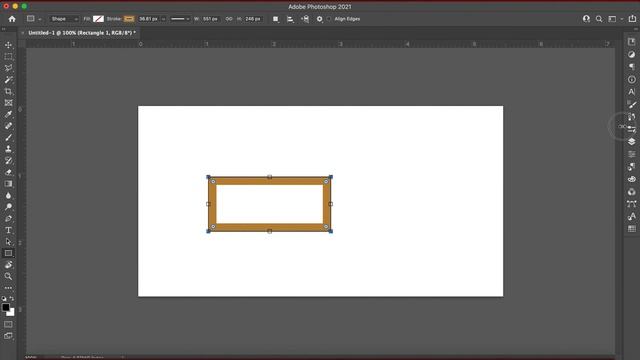This screenshot has width=640, height=360.
Task: Select the Eyedropper tool
Action: (x=8, y=114)
